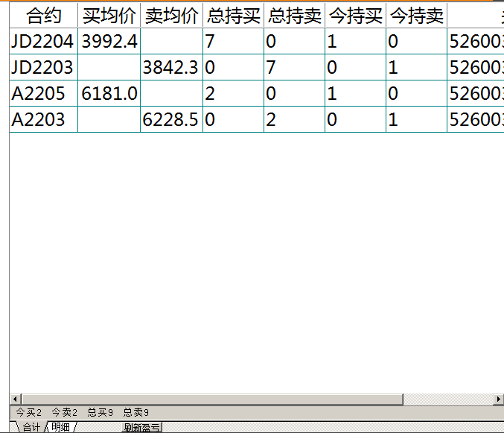
Task: Switch to the 合计 tab
Action: [x=31, y=427]
